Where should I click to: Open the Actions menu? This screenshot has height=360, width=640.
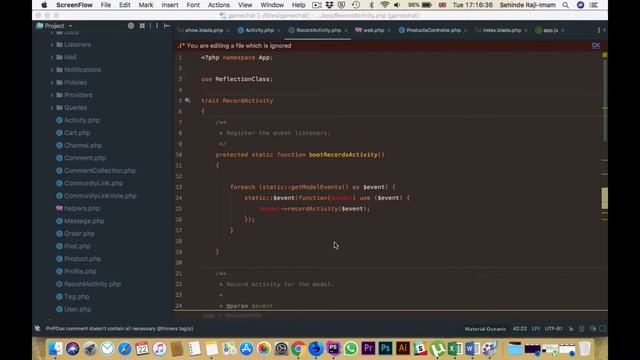coord(219,5)
